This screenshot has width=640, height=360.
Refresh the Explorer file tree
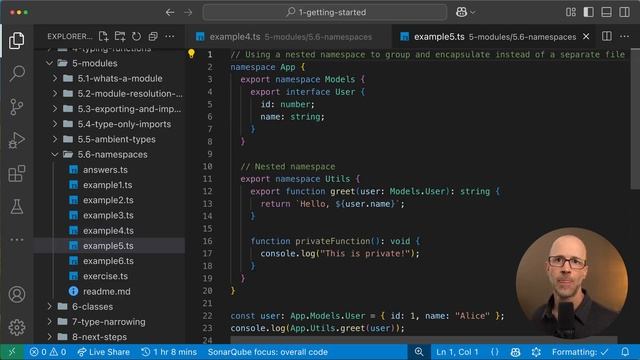[136, 36]
